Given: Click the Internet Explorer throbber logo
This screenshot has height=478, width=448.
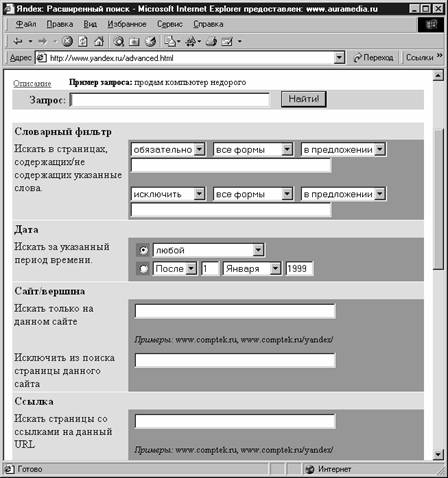Looking at the screenshot, I should pos(431,24).
